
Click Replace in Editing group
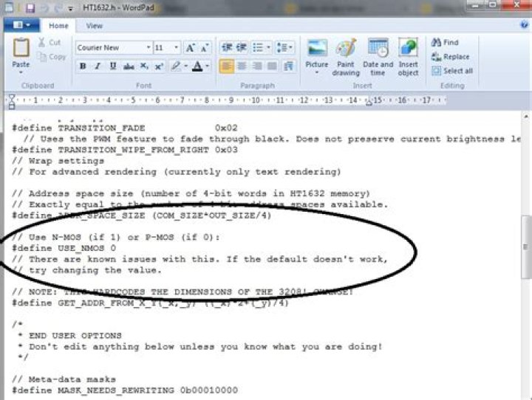point(451,57)
